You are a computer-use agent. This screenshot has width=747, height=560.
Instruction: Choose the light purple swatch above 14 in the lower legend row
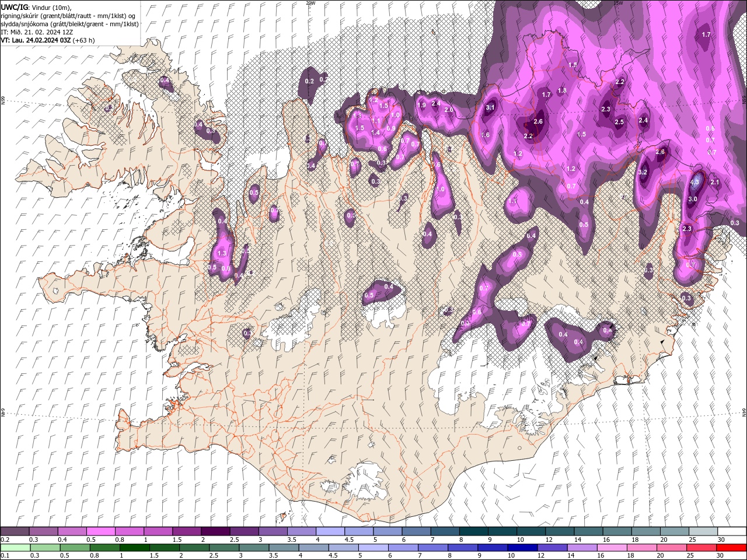pyautogui.click(x=581, y=548)
